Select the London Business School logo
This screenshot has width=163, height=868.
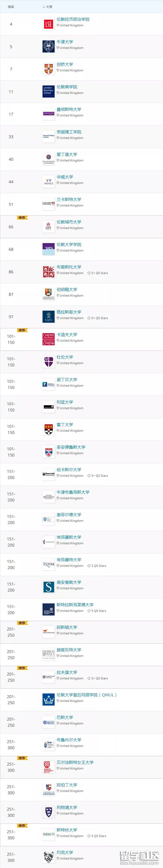49,92
